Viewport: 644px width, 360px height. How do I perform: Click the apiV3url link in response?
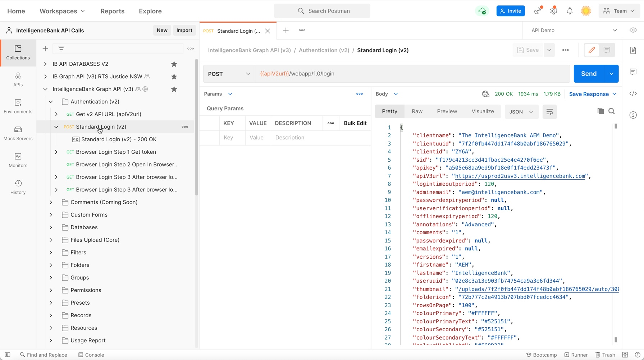pos(520,176)
